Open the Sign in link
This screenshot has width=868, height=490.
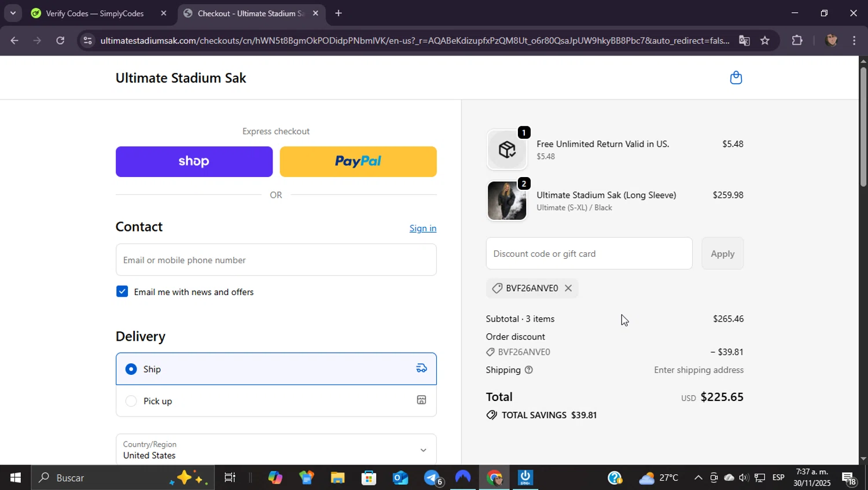[423, 228]
